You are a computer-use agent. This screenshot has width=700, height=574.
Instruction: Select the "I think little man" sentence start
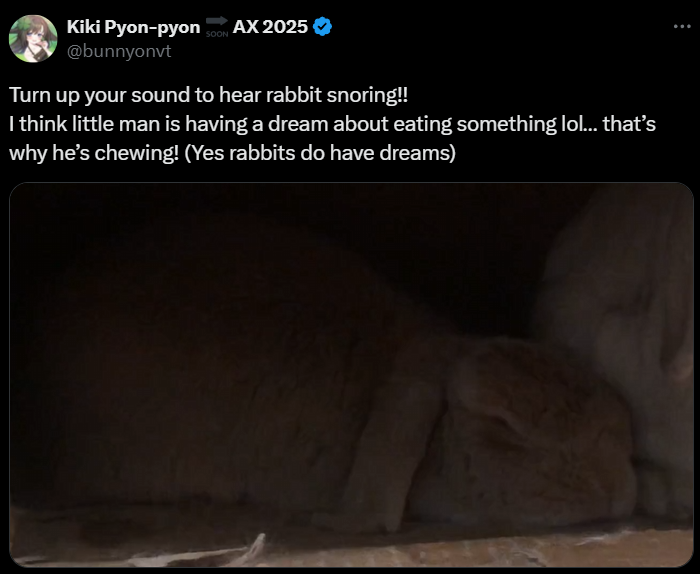tap(84, 124)
